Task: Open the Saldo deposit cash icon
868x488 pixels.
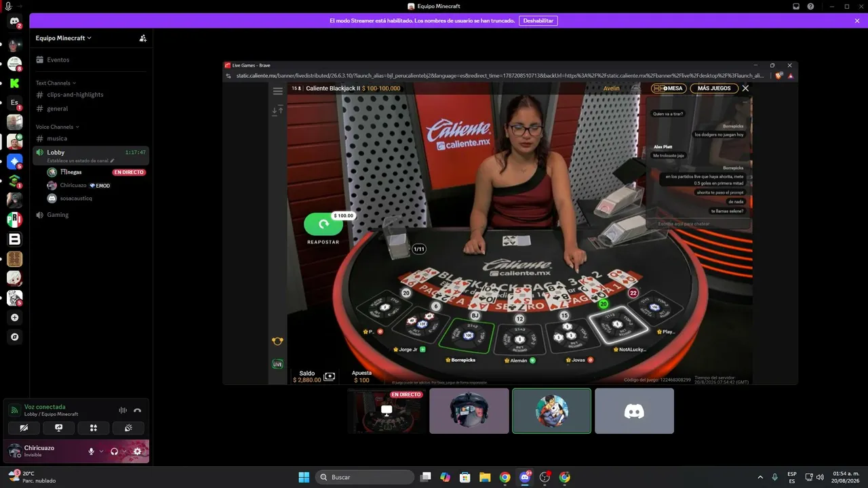Action: click(x=330, y=376)
